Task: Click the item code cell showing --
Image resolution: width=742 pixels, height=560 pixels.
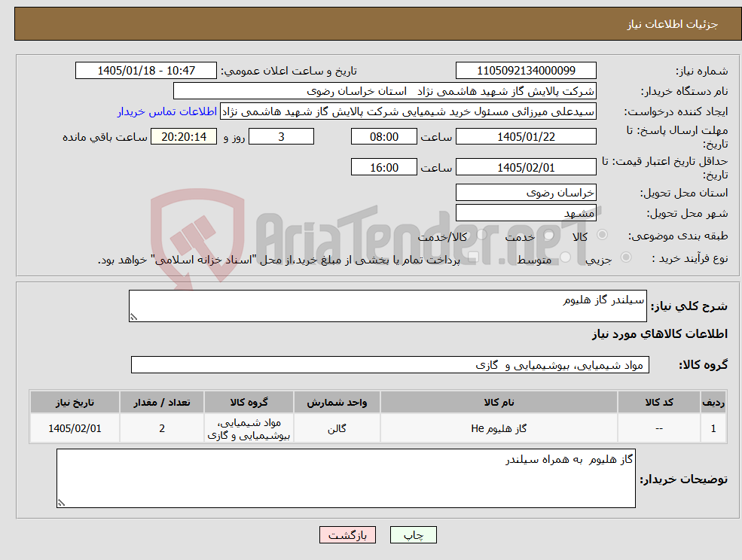Action: point(659,428)
